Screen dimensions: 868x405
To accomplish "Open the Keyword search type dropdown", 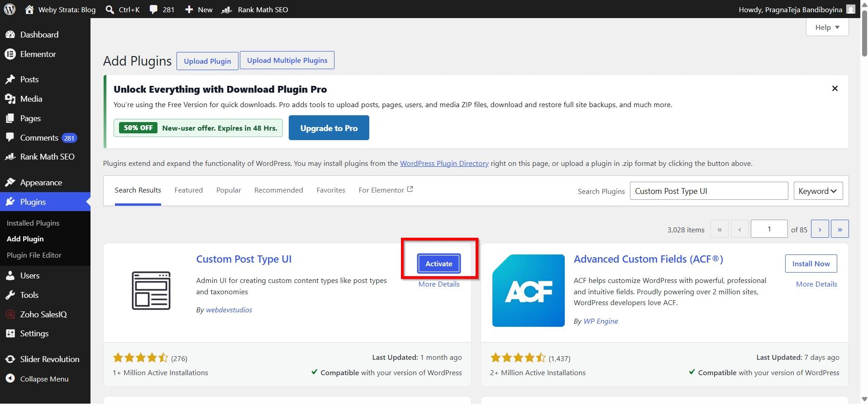I will (x=818, y=191).
